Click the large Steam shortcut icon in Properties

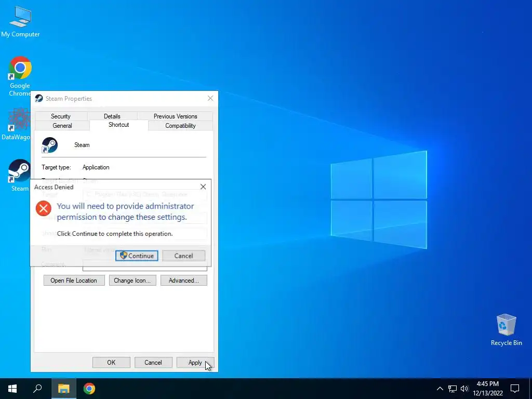tap(49, 145)
